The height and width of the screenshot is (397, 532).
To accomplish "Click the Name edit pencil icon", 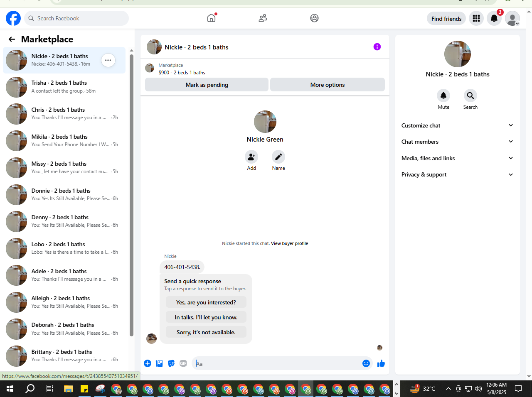I will 278,157.
